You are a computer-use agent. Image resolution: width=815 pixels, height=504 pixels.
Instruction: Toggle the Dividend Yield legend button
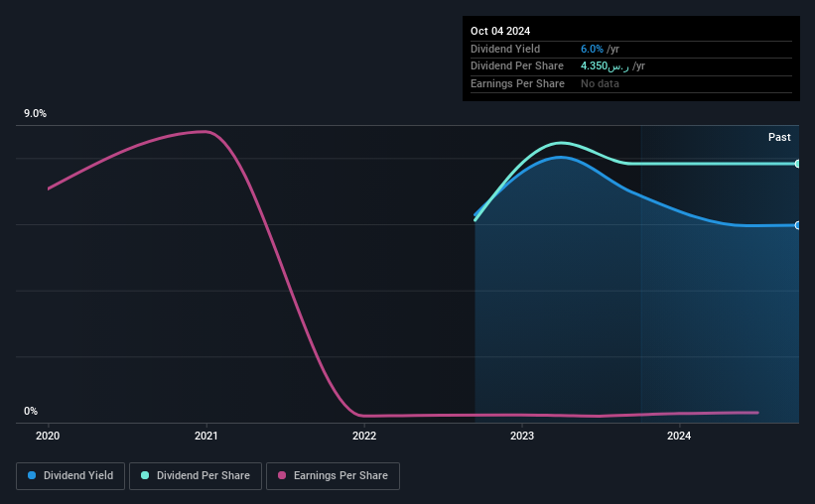(x=70, y=476)
